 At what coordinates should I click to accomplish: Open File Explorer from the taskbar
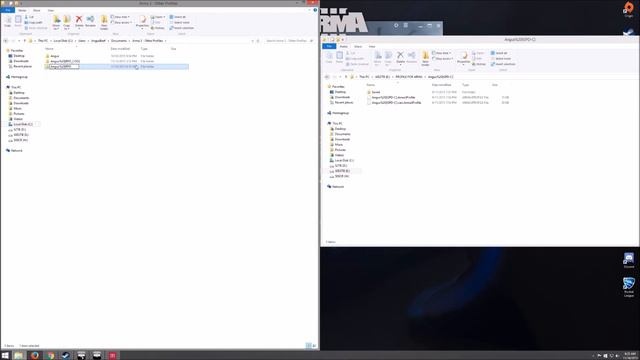click(x=19, y=356)
